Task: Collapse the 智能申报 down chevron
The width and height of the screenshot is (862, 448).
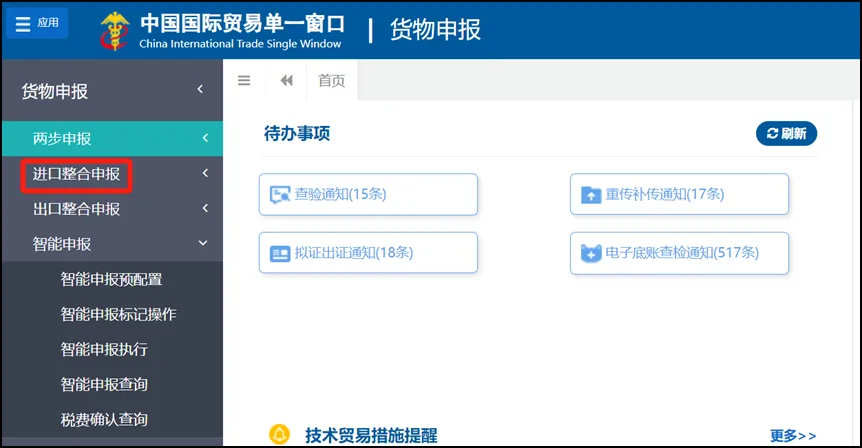Action: [203, 243]
